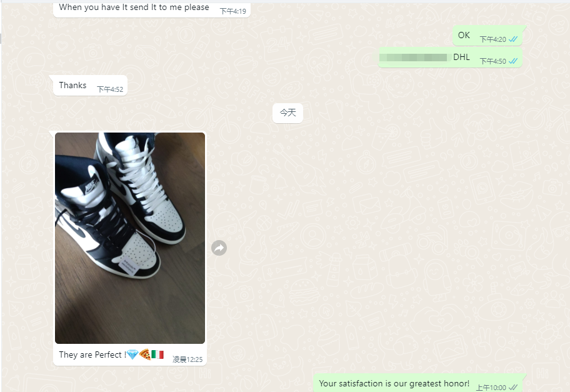
Task: Select the OK message bubble
Action: point(487,36)
